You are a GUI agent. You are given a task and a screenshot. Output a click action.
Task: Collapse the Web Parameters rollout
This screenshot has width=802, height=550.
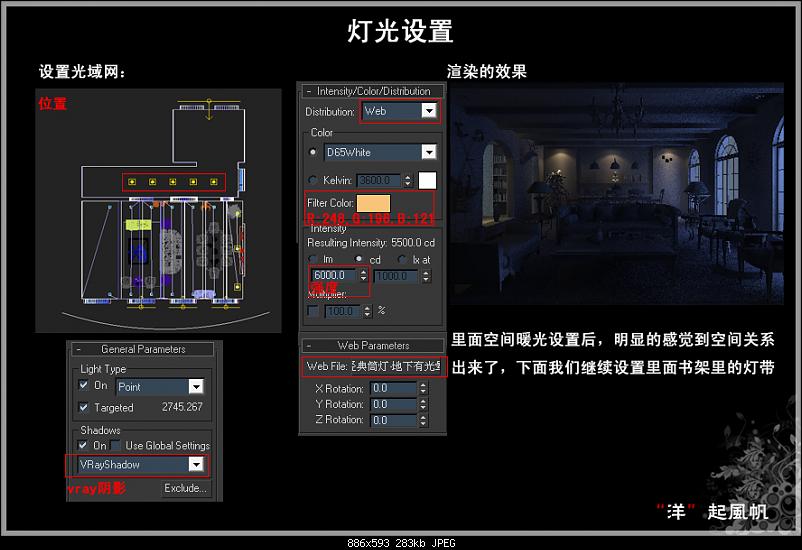click(x=373, y=345)
